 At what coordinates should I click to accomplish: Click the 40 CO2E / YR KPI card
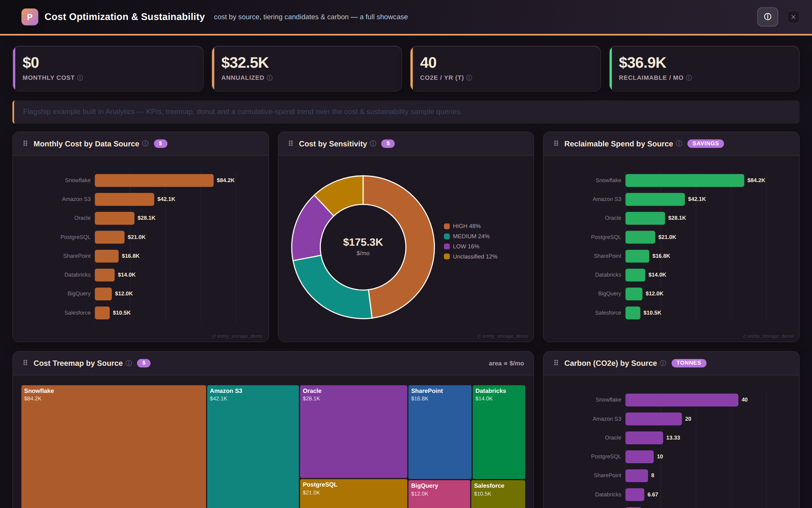pyautogui.click(x=506, y=68)
